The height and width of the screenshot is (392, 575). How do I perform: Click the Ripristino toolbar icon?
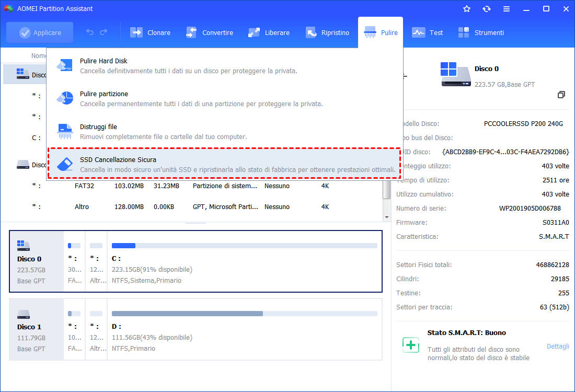coord(310,32)
